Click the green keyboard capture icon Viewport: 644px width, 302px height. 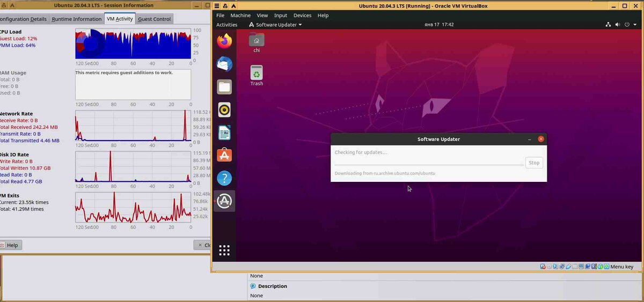606,267
